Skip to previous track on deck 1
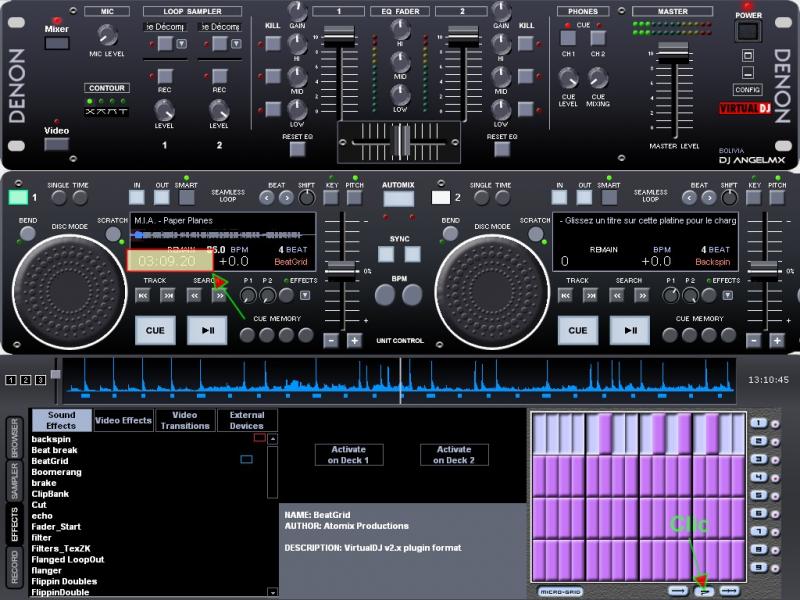800x600 pixels. [145, 296]
